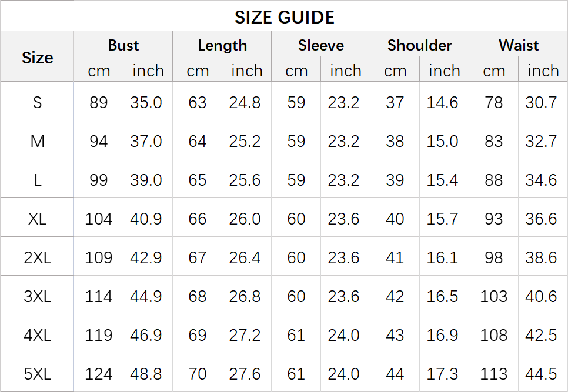The width and height of the screenshot is (568, 392).
Task: Select the L size length 25.6 inch cell
Action: (x=247, y=180)
